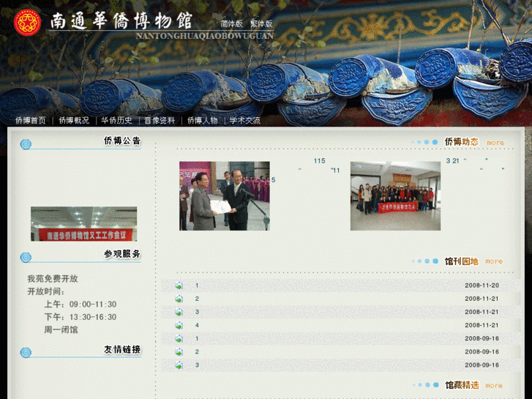
Task: Click arrow icon in row 1 dated 2008-11-20
Action: pyautogui.click(x=179, y=286)
